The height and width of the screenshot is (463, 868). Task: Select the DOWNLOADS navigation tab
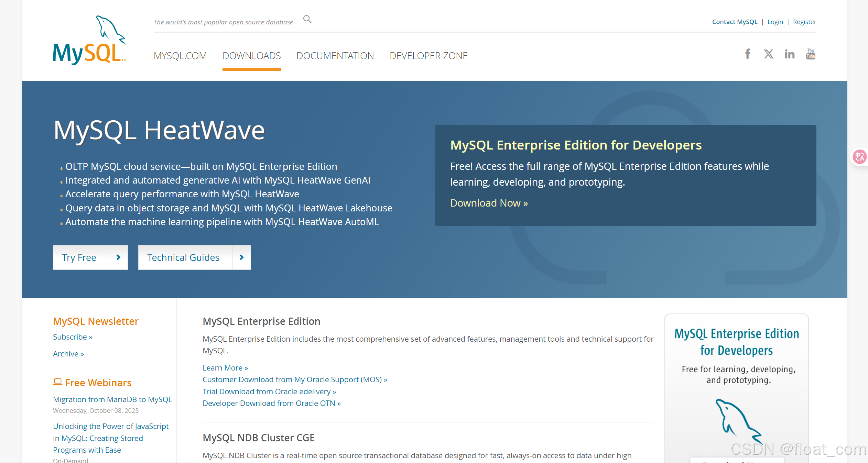point(252,56)
